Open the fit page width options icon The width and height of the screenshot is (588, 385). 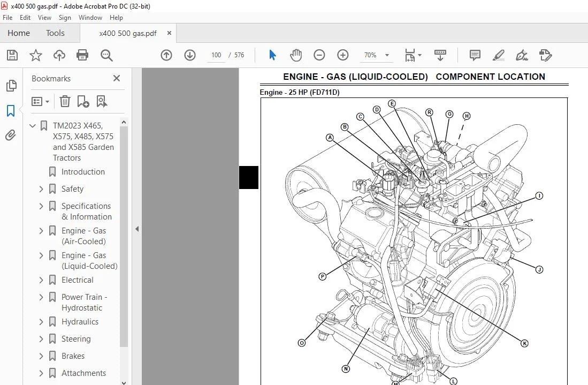click(413, 55)
